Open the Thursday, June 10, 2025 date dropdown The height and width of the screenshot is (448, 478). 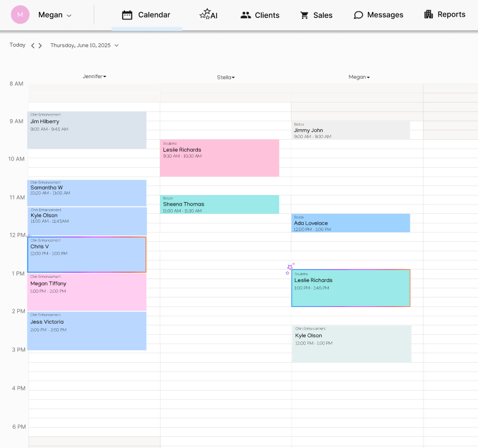coord(85,46)
